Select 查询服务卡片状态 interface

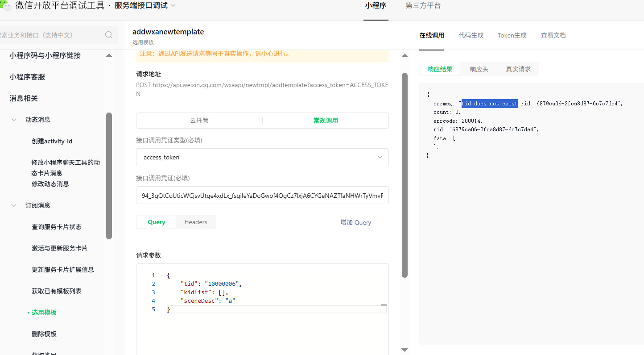(57, 227)
